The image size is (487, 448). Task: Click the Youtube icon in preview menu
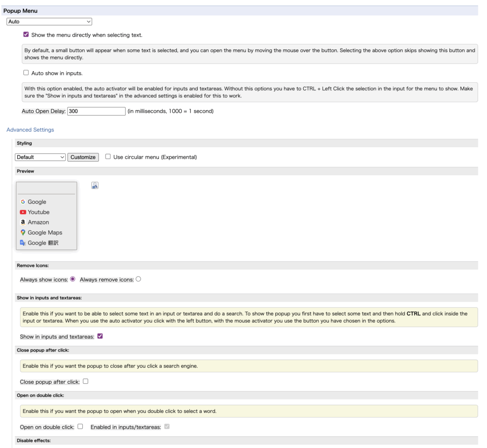point(23,212)
